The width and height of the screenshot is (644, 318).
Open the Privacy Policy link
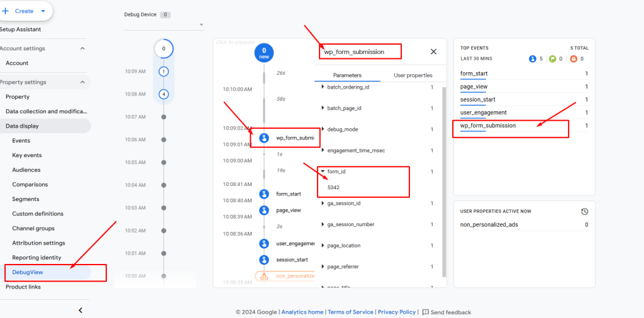pyautogui.click(x=397, y=312)
